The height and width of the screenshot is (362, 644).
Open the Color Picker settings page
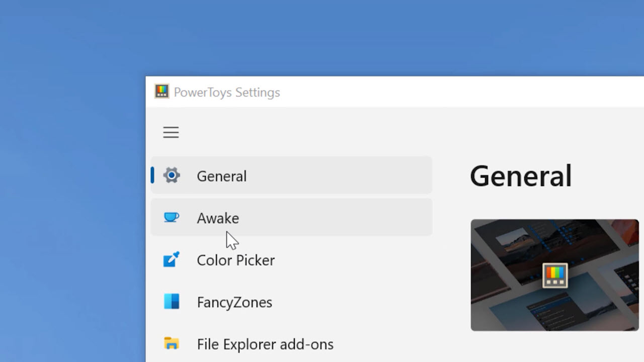tap(235, 260)
